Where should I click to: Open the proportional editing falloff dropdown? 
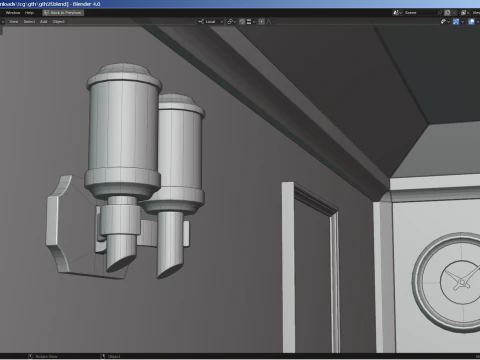pyautogui.click(x=269, y=22)
